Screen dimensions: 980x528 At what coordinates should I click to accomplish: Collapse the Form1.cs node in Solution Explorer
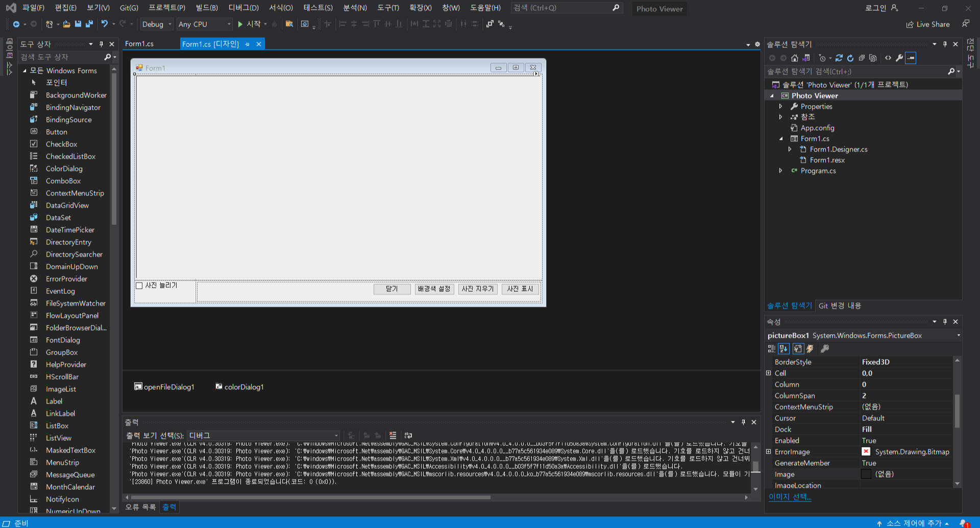pyautogui.click(x=780, y=139)
